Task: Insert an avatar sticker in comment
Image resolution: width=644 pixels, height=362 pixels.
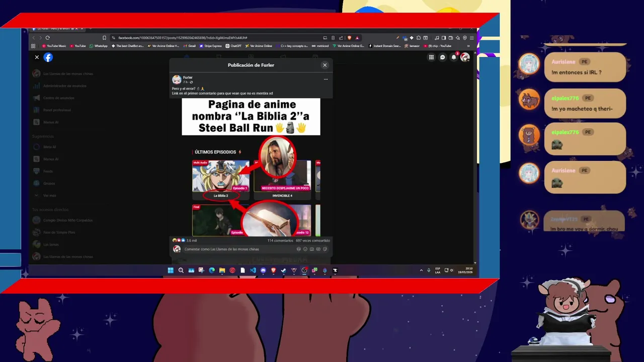Action: coord(299,249)
